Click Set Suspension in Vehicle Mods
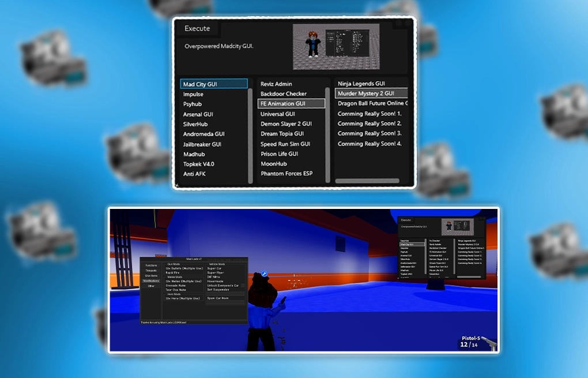Image resolution: width=588 pixels, height=378 pixels. 218,290
